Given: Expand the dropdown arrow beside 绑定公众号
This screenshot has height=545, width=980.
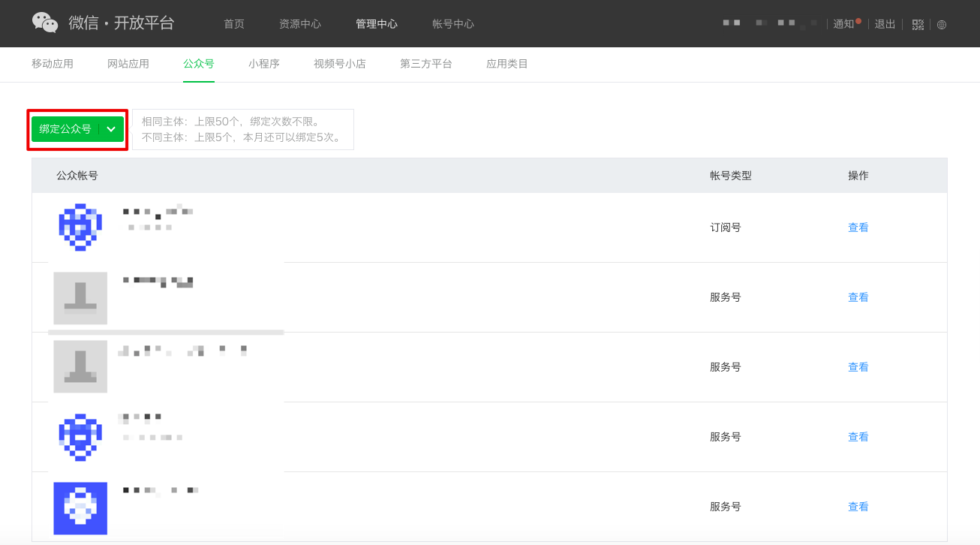Looking at the screenshot, I should [112, 129].
